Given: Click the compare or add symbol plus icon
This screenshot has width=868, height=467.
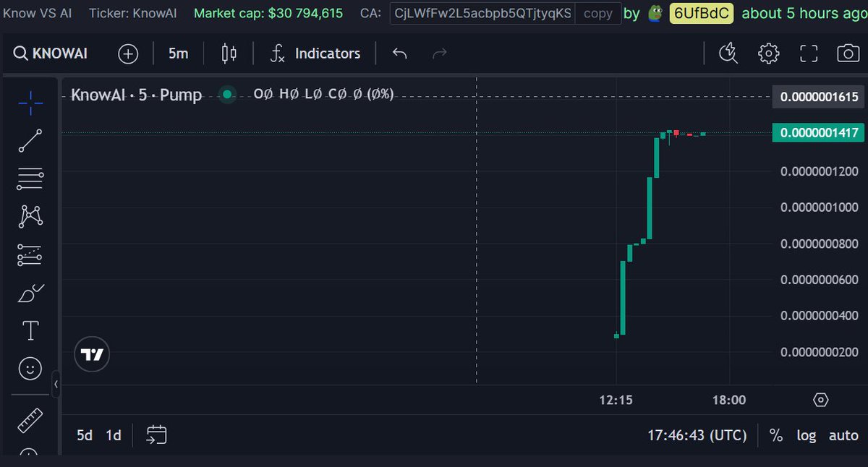Looking at the screenshot, I should 128,53.
